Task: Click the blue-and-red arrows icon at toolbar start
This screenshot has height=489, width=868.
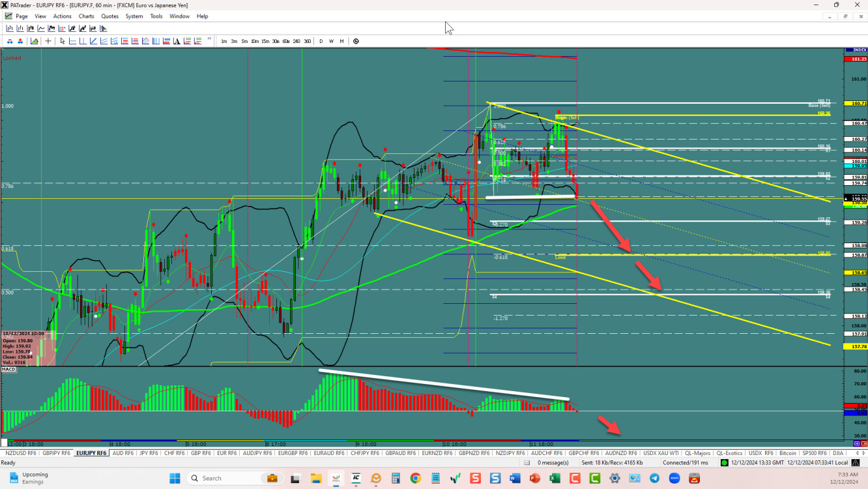Action: (10, 41)
